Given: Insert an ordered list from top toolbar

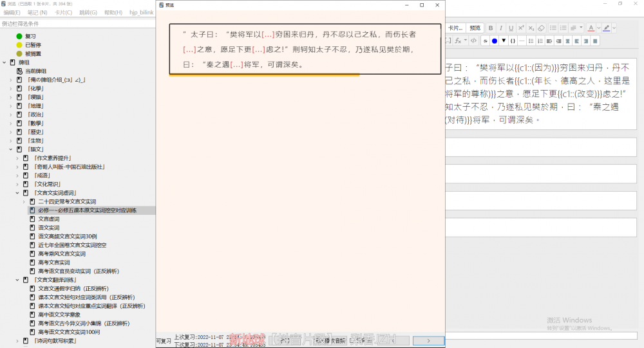Looking at the screenshot, I should coord(563,28).
